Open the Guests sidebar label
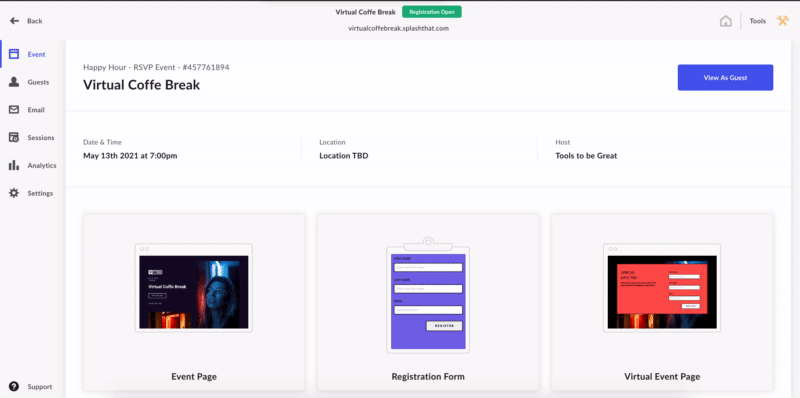This screenshot has height=398, width=800. point(38,82)
